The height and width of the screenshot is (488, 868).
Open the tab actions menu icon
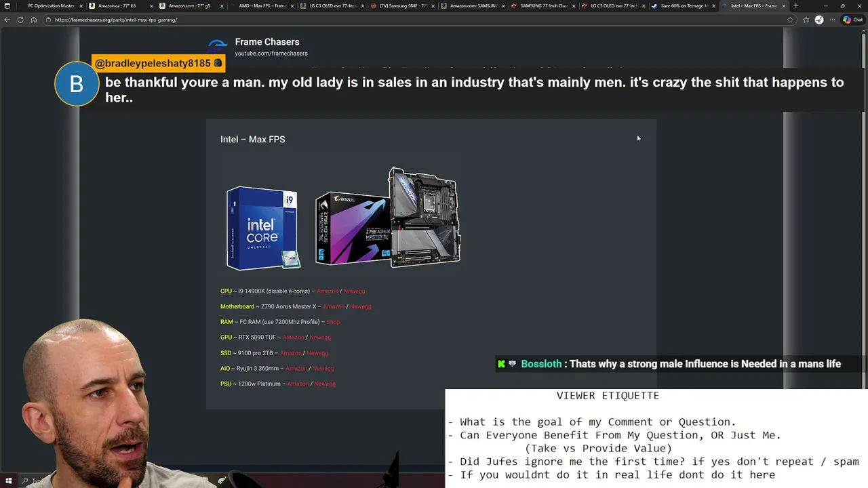tap(7, 6)
